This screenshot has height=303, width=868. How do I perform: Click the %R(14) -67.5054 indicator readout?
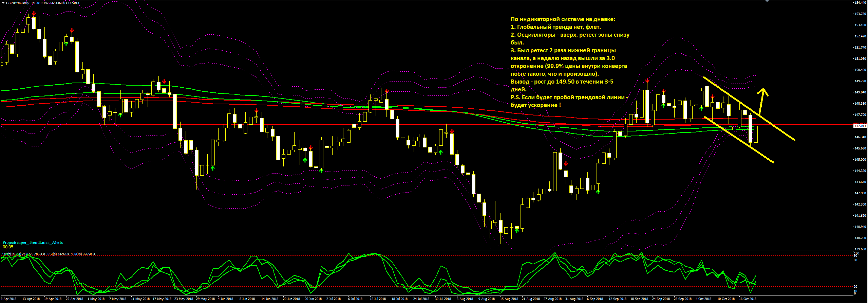[x=83, y=254]
